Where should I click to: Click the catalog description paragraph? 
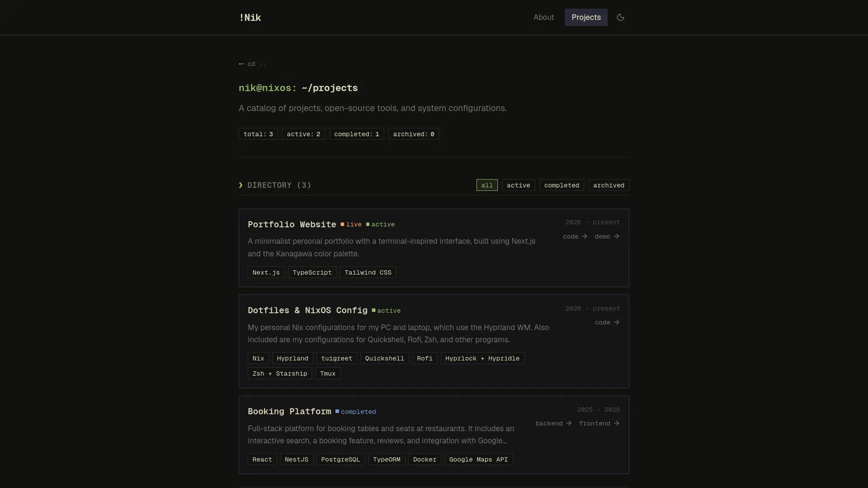pyautogui.click(x=373, y=108)
